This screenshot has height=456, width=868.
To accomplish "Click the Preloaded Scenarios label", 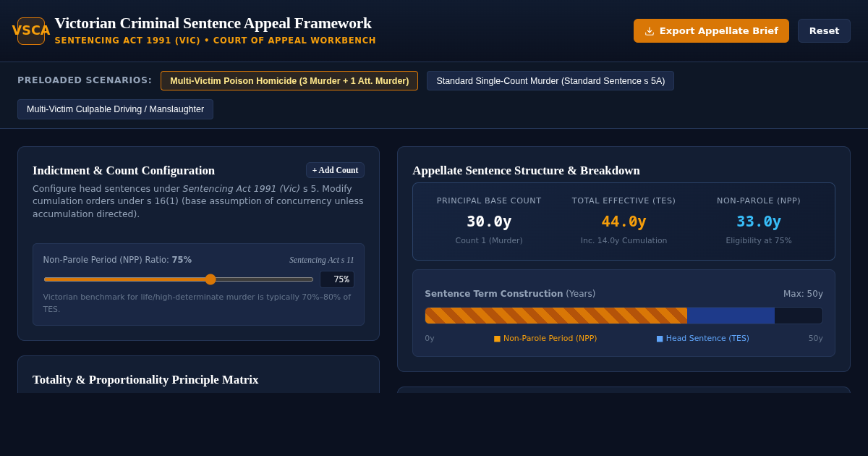I will (x=85, y=80).
